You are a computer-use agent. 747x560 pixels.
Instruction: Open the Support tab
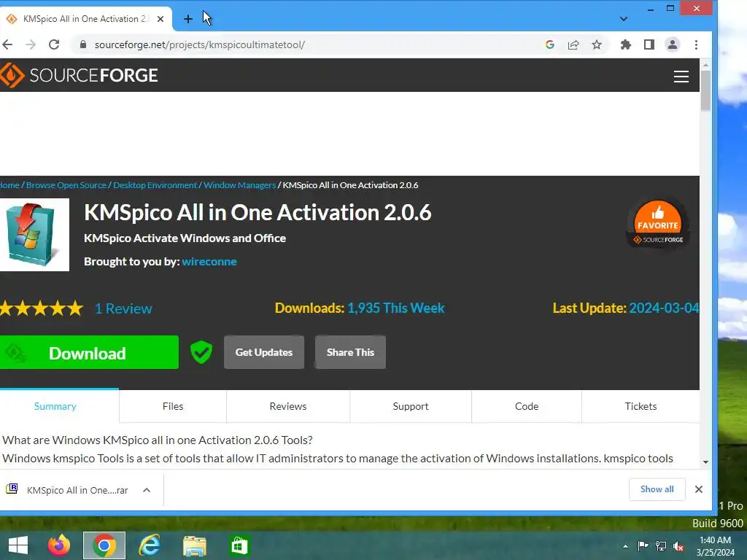pyautogui.click(x=410, y=406)
